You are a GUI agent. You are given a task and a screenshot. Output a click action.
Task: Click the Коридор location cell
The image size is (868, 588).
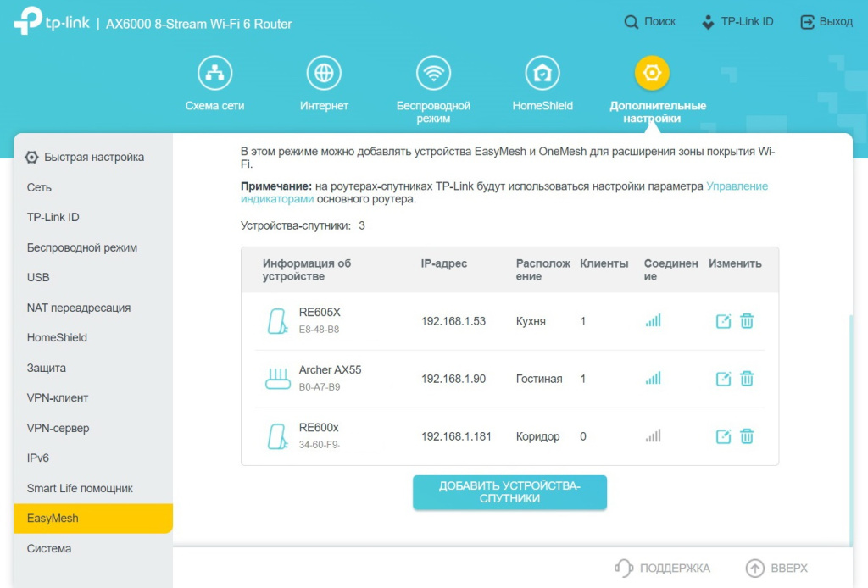tap(538, 437)
